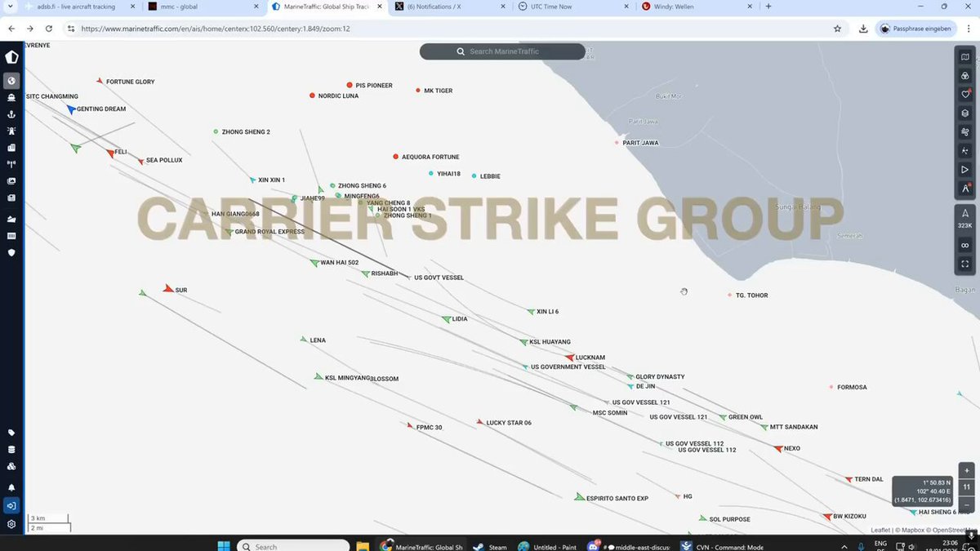Select the US GOVERNMENT VESSEL marker
The height and width of the screenshot is (551, 980).
coord(525,367)
